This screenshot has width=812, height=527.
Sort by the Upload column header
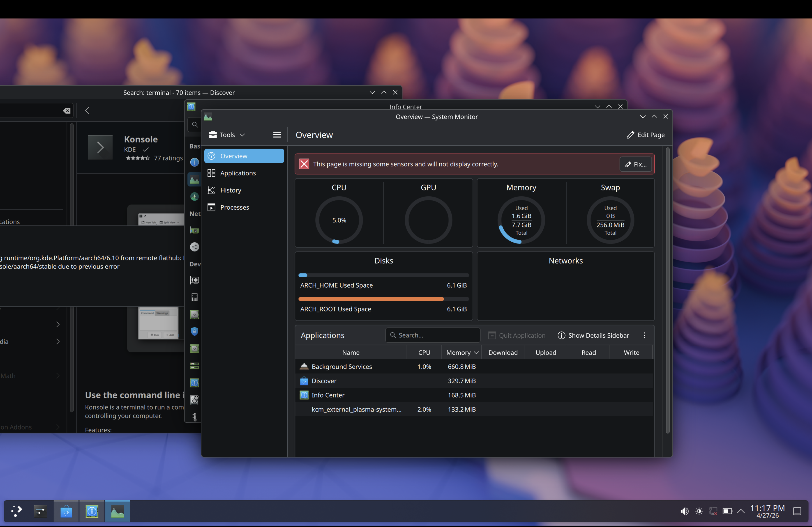tap(546, 353)
